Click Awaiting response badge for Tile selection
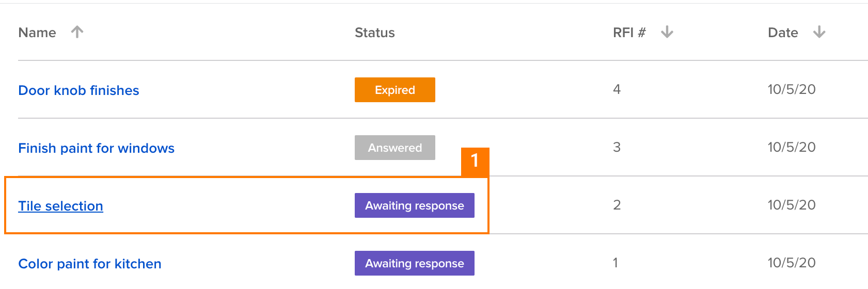Viewport: 868px width, 289px height. pos(414,205)
